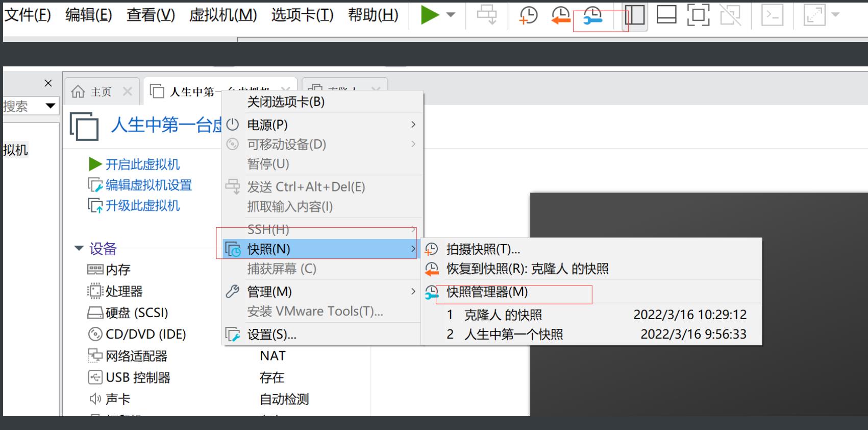Open the snapshot manager toolbar icon
868x430 pixels.
pyautogui.click(x=592, y=15)
